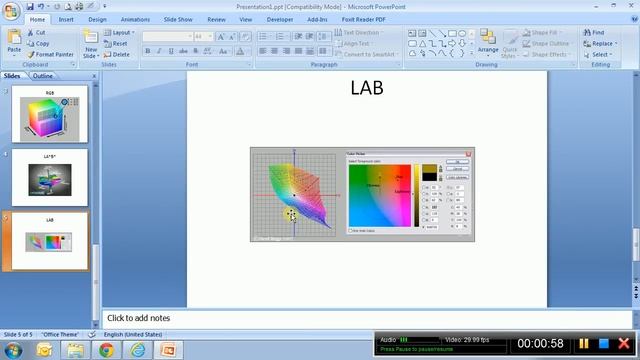Click the Grow Font icon
The height and width of the screenshot is (360, 640).
(221, 37)
